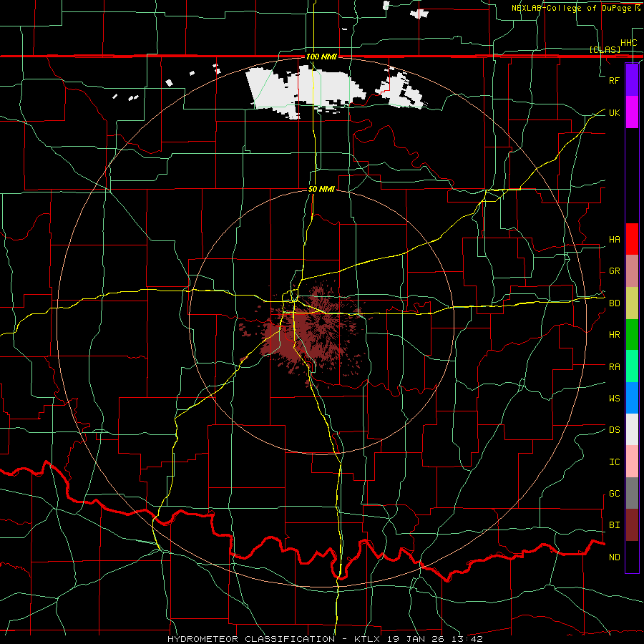Click the '[CLAS]' units label

click(605, 50)
